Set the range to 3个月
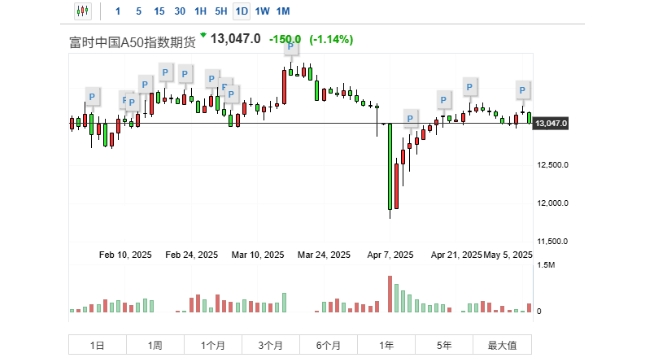Image resolution: width=645 pixels, height=363 pixels. [x=271, y=345]
